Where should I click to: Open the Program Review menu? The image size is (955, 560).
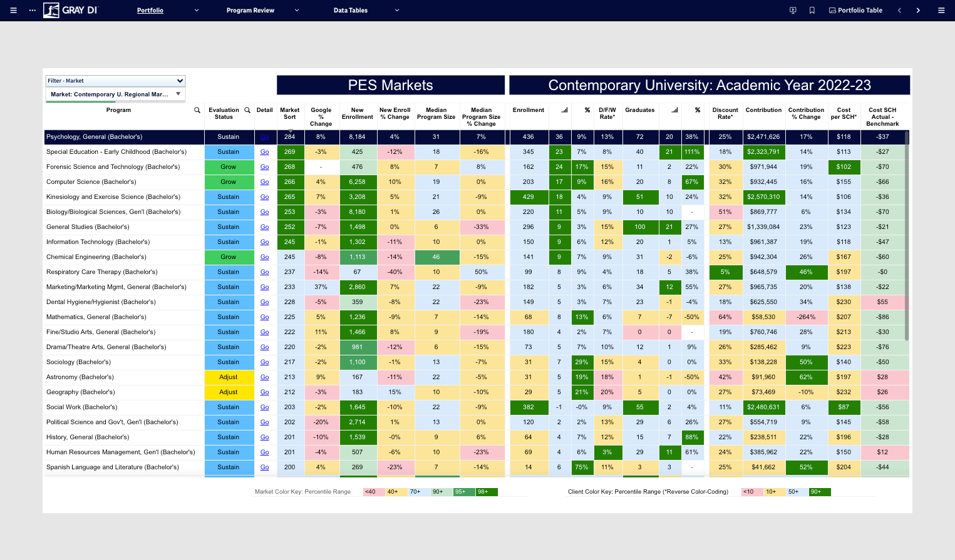[x=250, y=11]
